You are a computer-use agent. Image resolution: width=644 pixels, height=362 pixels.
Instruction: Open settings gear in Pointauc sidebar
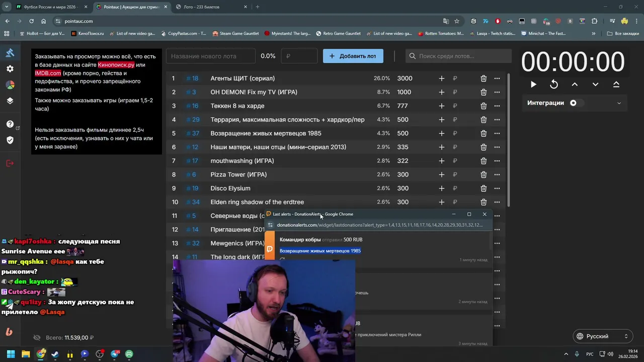10,68
